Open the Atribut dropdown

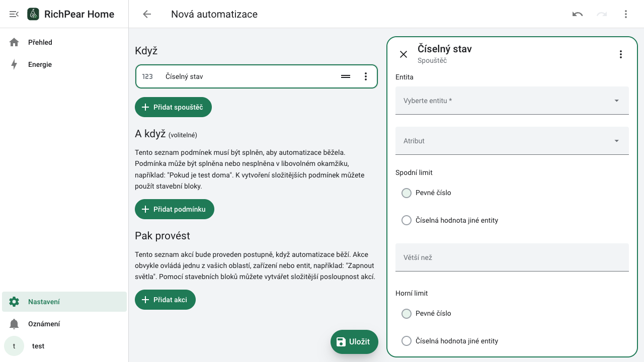pyautogui.click(x=512, y=141)
